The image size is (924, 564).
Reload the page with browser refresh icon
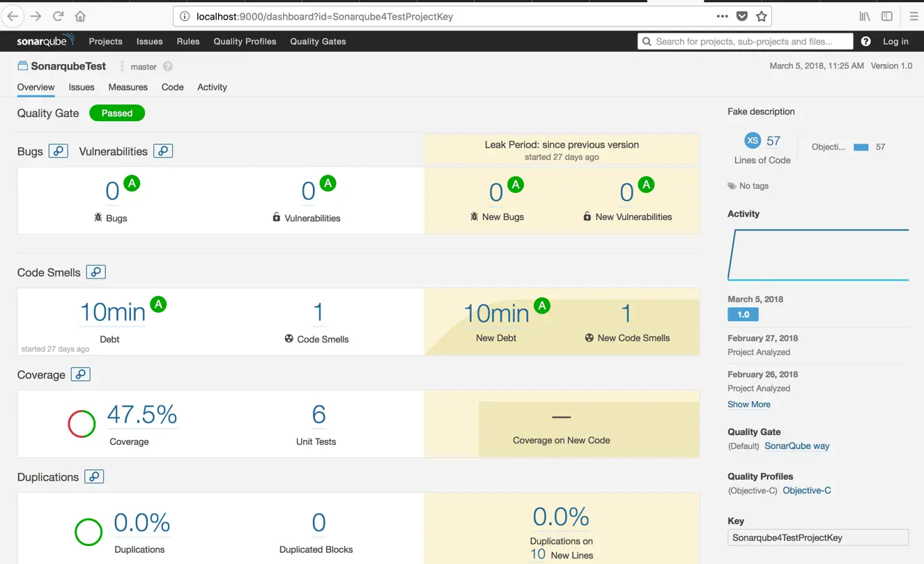coord(59,16)
